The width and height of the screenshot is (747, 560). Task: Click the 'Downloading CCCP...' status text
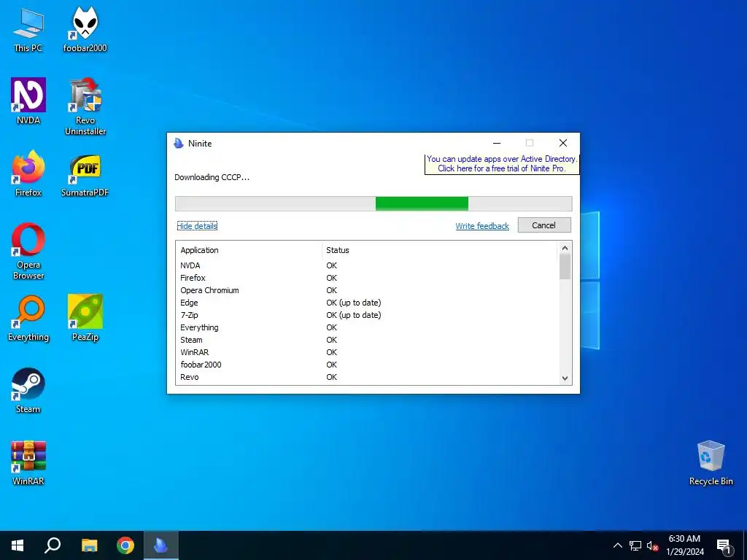pyautogui.click(x=212, y=177)
